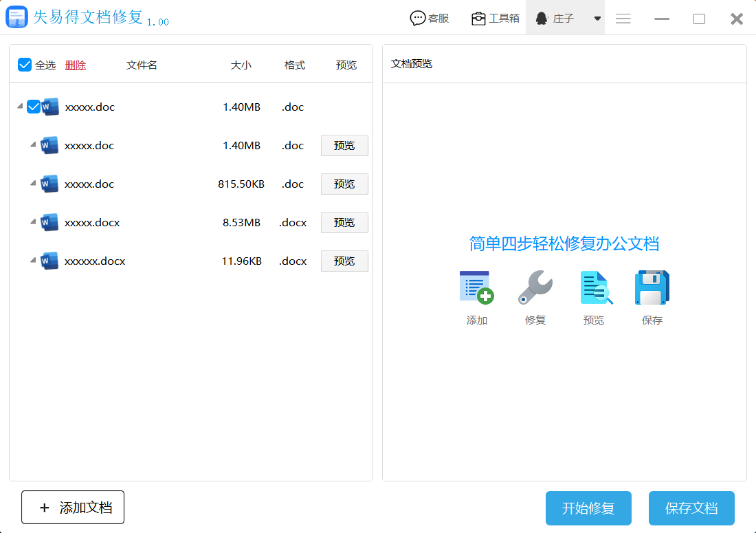Image resolution: width=756 pixels, height=533 pixels.
Task: Preview the 8.53MB xxxxx.docx file
Action: [x=344, y=222]
